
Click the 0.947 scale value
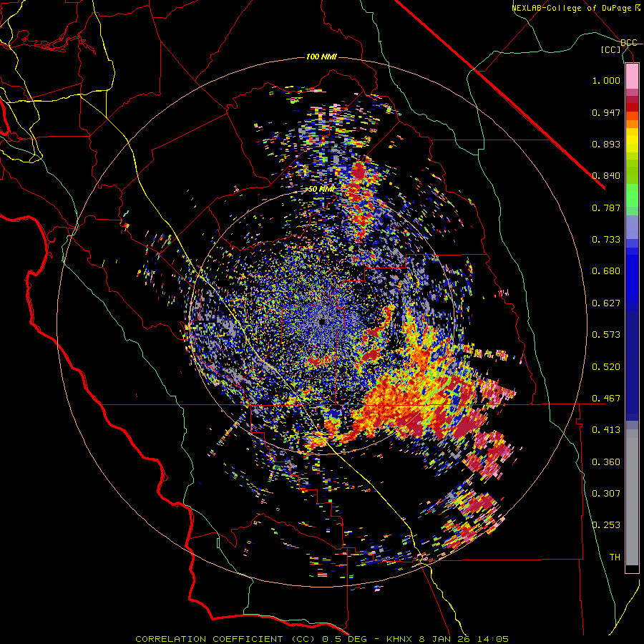coord(606,112)
